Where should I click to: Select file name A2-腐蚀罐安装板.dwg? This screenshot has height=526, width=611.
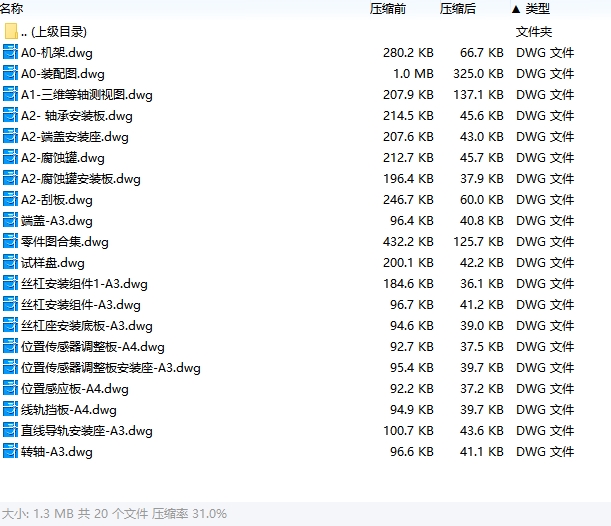(81, 179)
